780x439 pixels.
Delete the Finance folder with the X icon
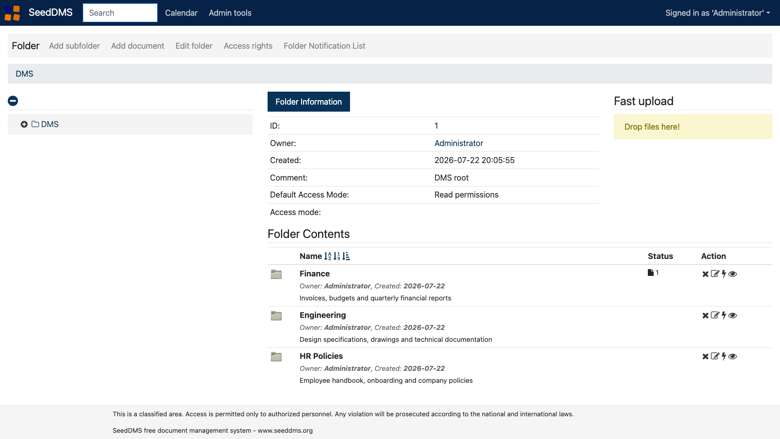click(705, 274)
